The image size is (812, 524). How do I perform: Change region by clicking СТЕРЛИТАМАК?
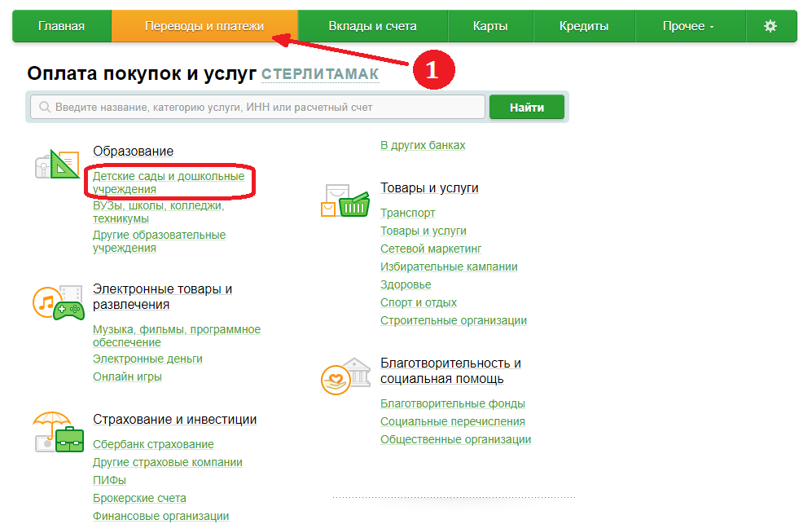coord(320,74)
